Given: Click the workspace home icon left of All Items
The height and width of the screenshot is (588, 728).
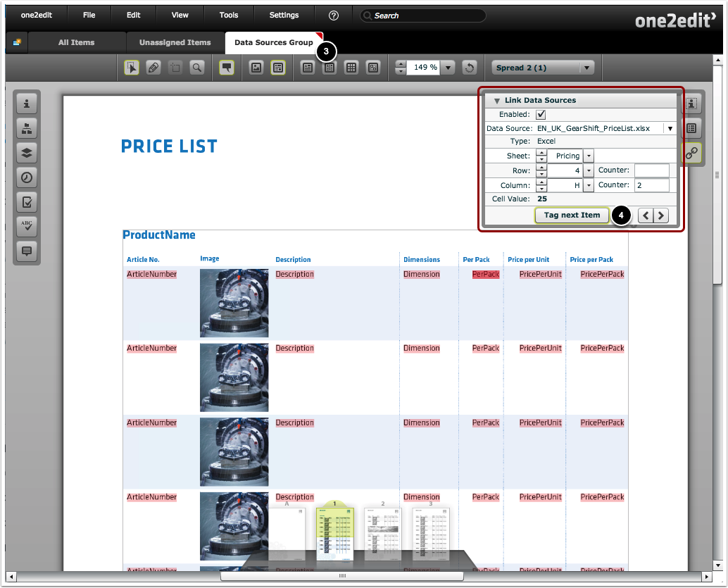Looking at the screenshot, I should click(17, 42).
